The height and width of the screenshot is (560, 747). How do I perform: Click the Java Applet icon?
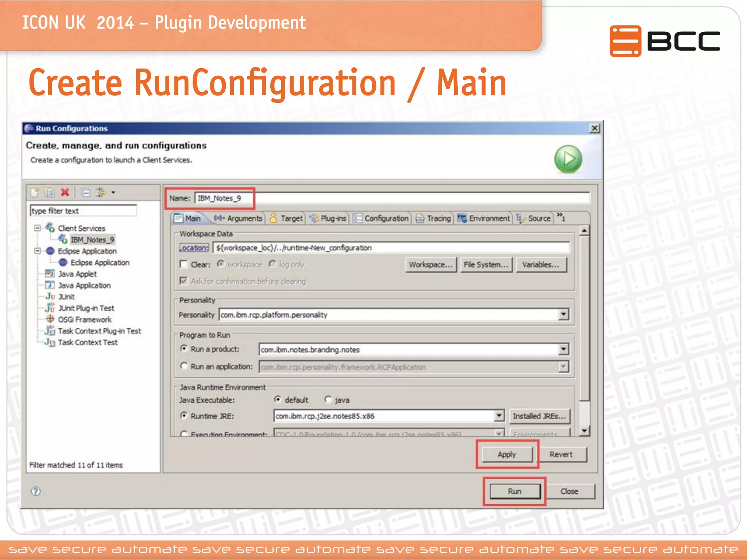[50, 273]
